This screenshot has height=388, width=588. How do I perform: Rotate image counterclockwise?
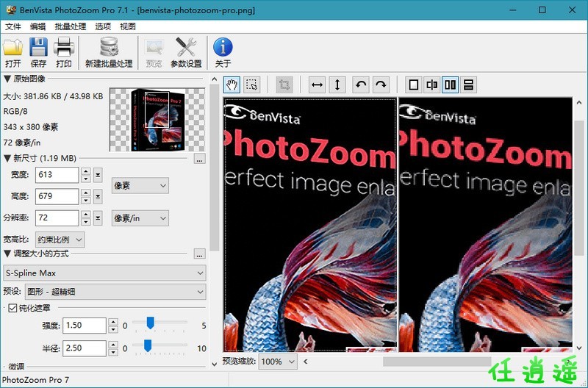[x=361, y=85]
